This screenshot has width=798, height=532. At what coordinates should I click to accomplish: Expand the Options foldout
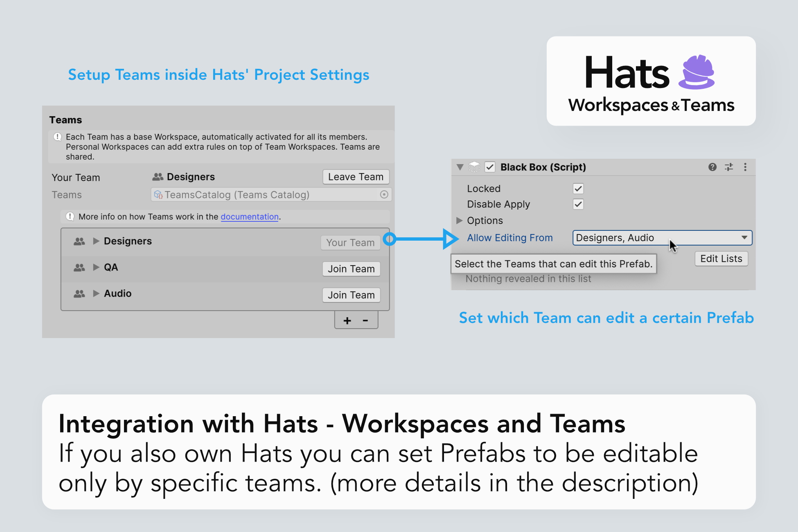[459, 221]
